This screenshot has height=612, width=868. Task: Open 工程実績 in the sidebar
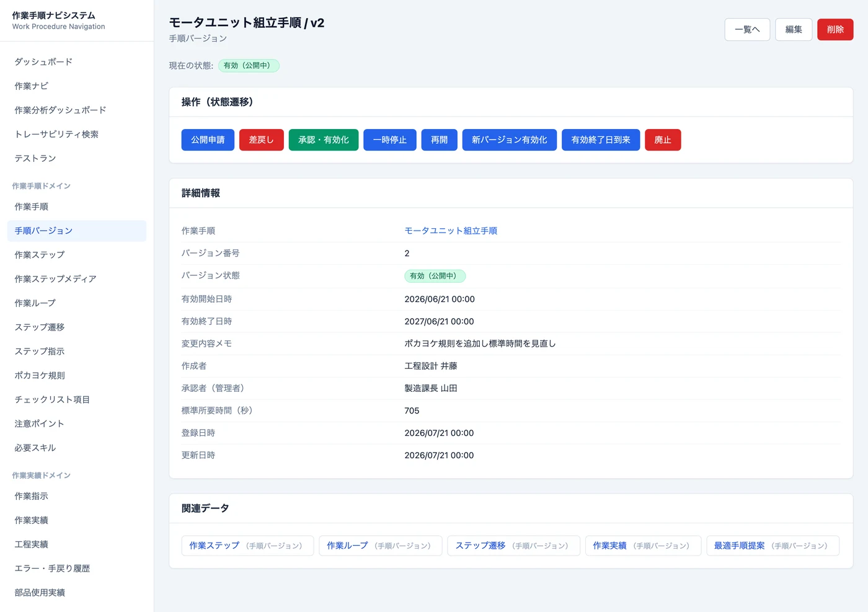(x=77, y=544)
